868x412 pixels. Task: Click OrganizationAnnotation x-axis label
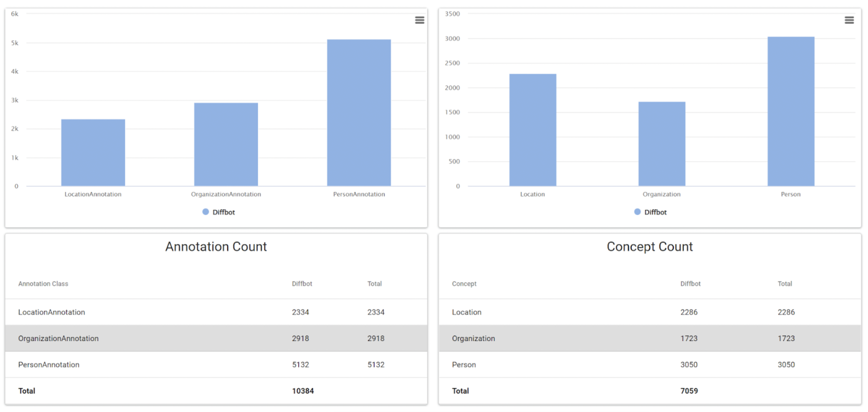(x=226, y=194)
